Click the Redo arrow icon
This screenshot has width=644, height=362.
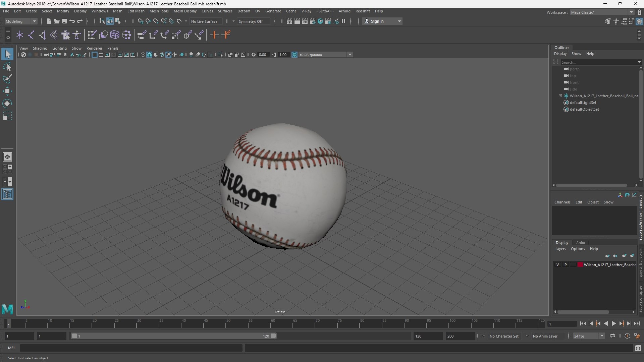click(x=80, y=21)
